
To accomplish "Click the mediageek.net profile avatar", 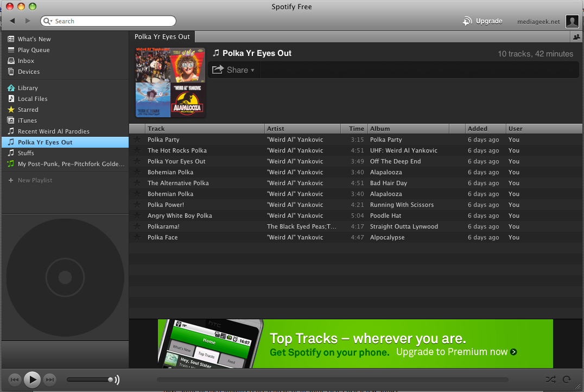I will [x=572, y=21].
